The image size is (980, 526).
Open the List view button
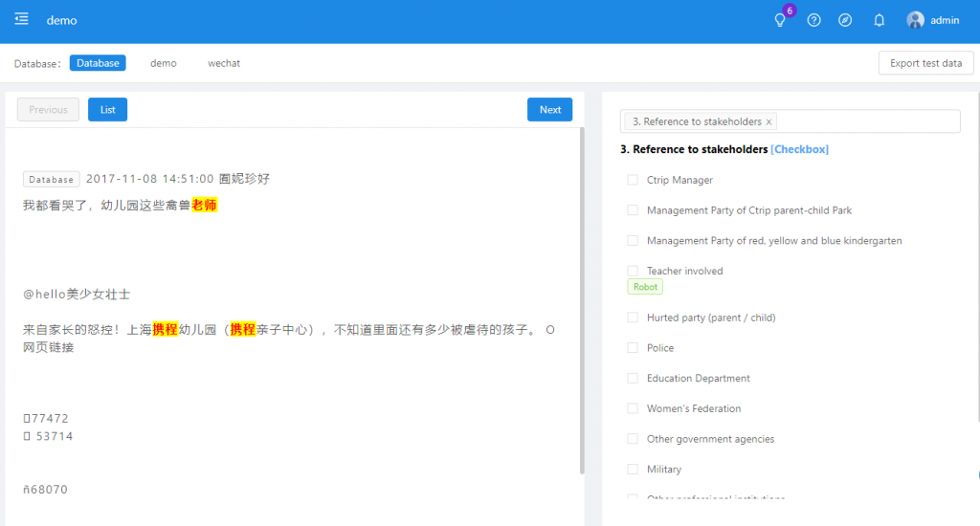coord(107,110)
